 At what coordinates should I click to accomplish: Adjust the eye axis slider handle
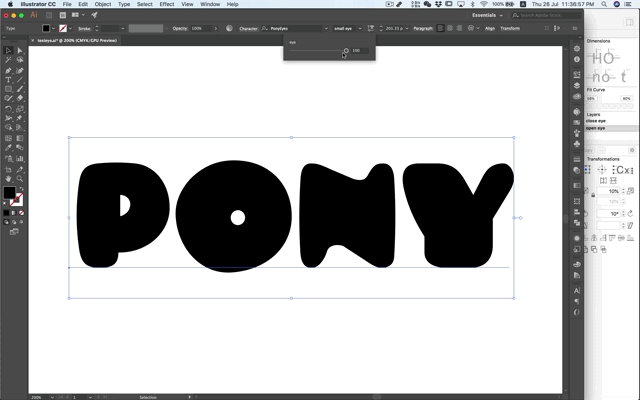pyautogui.click(x=346, y=51)
